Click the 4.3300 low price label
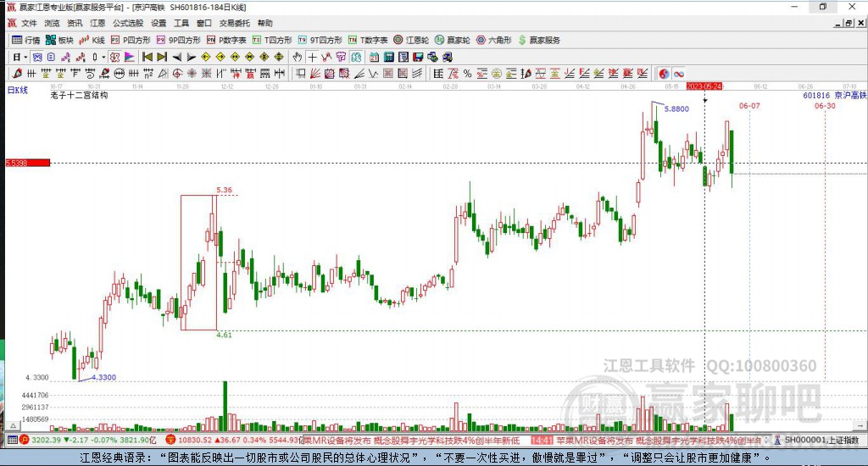Image resolution: width=868 pixels, height=466 pixels. point(103,377)
